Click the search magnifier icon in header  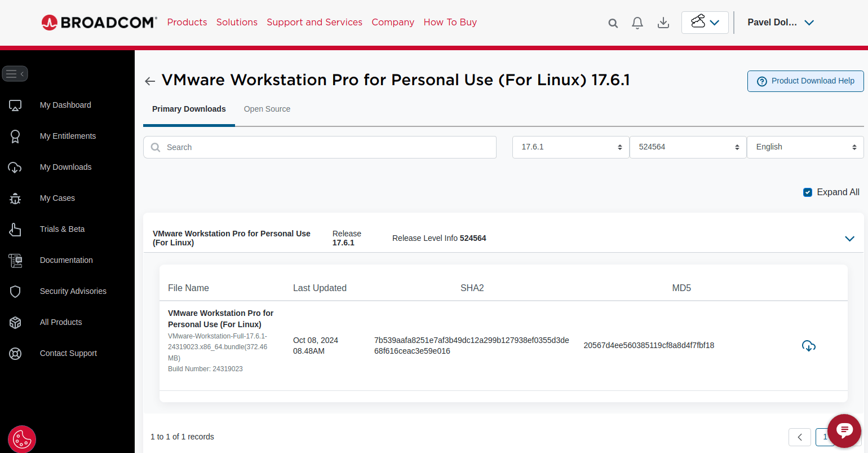[613, 23]
